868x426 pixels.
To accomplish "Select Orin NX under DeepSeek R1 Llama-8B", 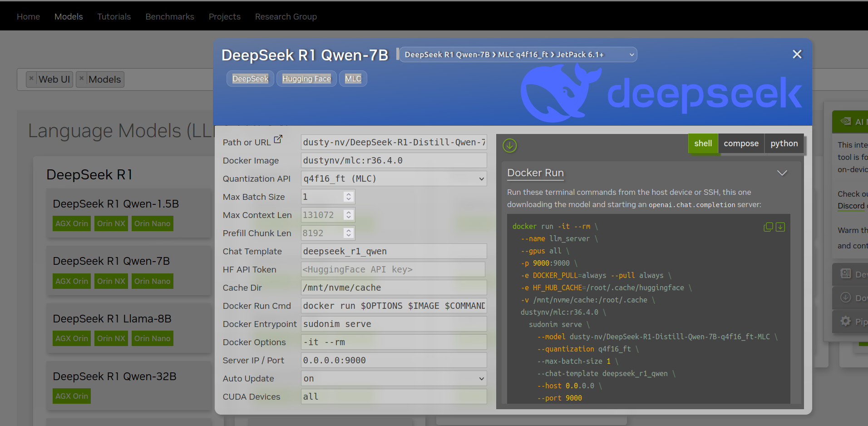I will tap(111, 338).
